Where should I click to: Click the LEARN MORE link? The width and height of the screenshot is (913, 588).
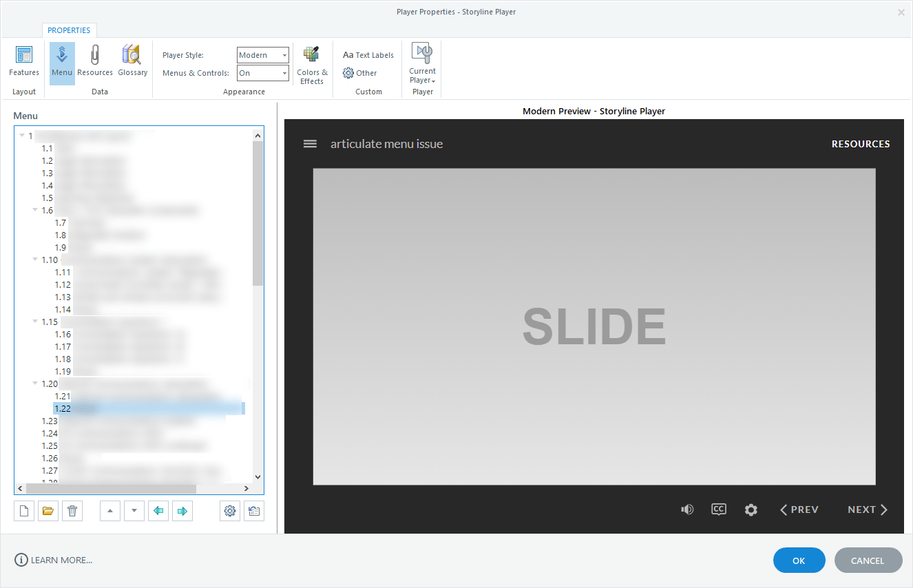pyautogui.click(x=54, y=560)
